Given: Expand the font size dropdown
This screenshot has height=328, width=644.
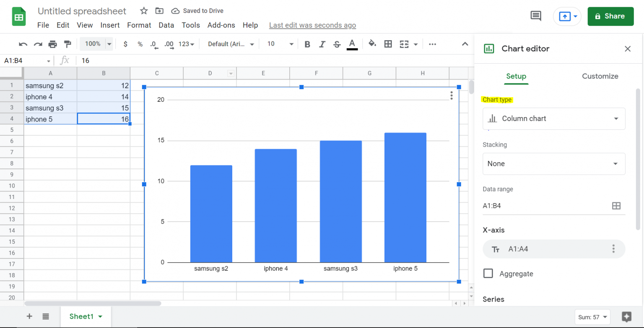Looking at the screenshot, I should 291,44.
